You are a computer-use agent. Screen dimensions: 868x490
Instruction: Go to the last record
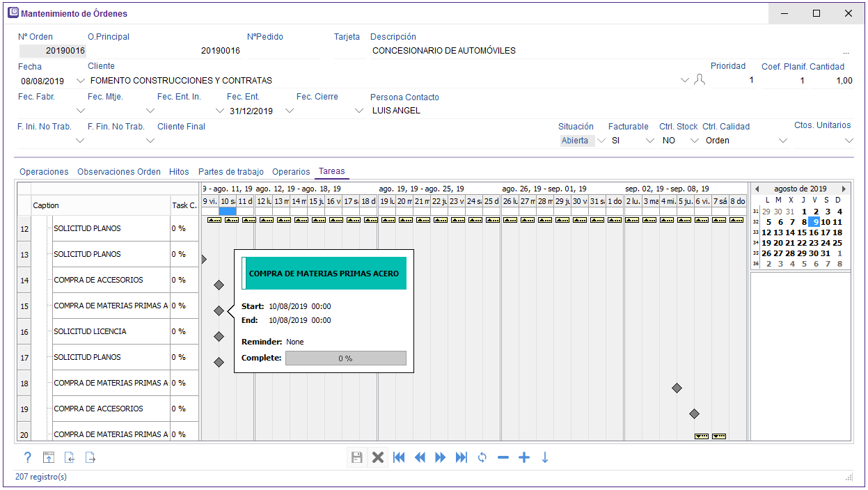click(x=461, y=457)
